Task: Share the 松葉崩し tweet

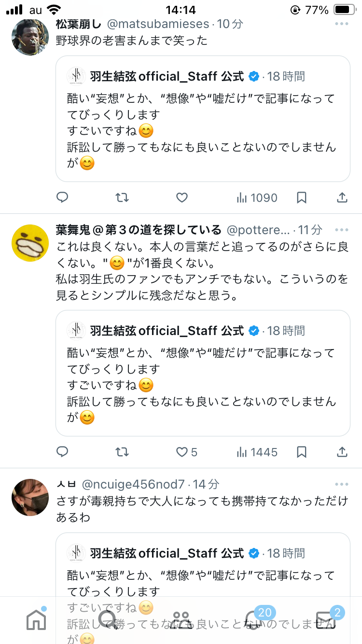Action: point(342,197)
